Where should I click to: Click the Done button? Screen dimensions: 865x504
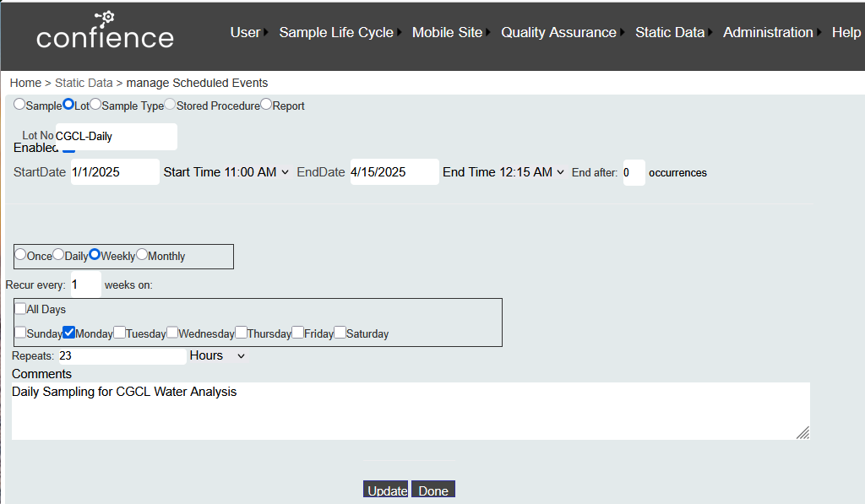tap(433, 490)
